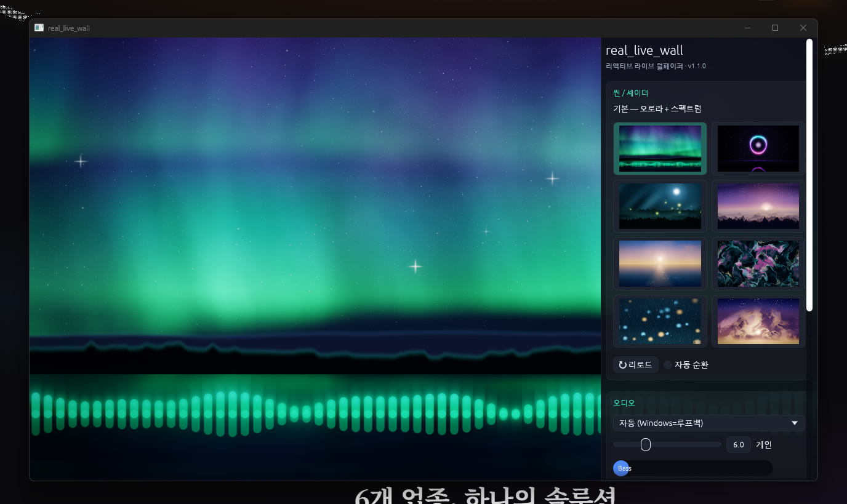Choose the moonlit forest fireflies scene thumbnail

[x=660, y=206]
